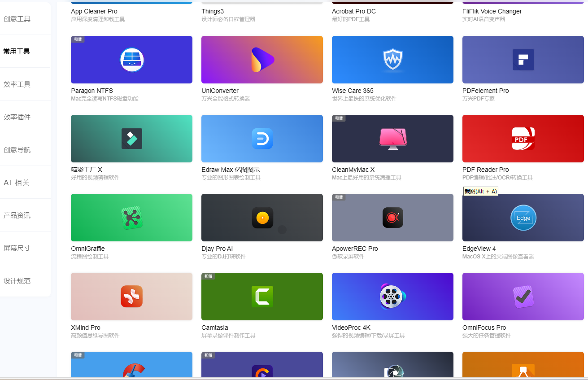Open 设计规范 sidebar item

click(x=17, y=281)
